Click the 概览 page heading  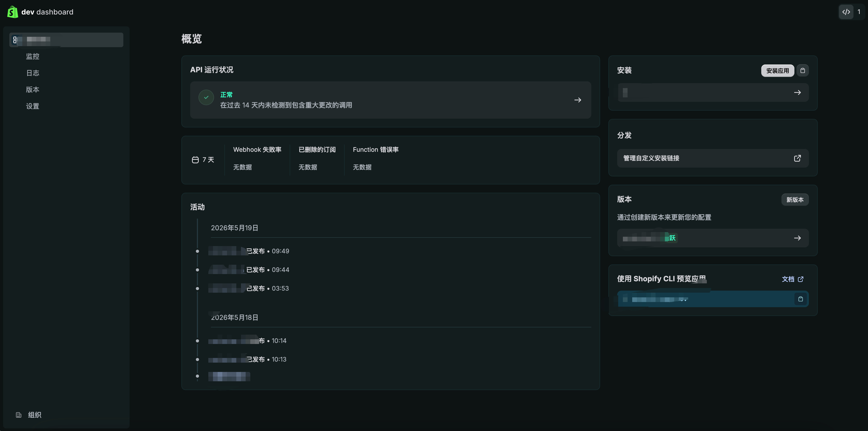point(191,39)
